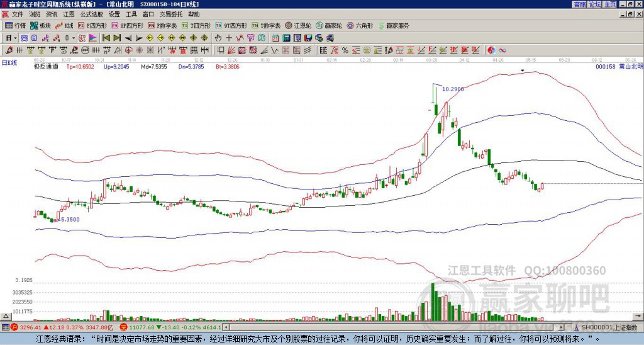Viewport: 644px width, 345px height.
Task: Open the T四方形 tool
Action: (x=196, y=25)
